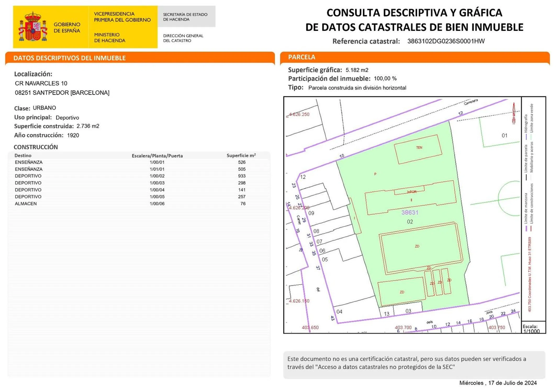Click the Dirección General del Catastro label
This screenshot has width=556, height=392.
pos(183,38)
